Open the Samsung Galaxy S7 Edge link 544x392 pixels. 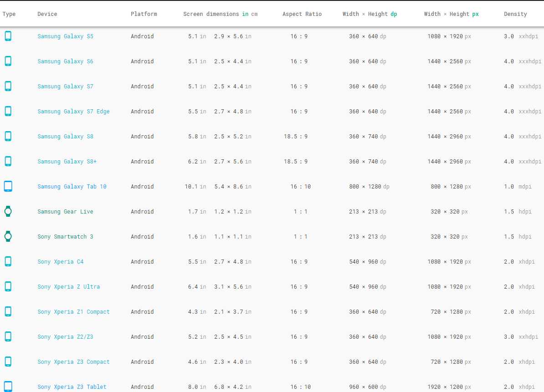(73, 112)
